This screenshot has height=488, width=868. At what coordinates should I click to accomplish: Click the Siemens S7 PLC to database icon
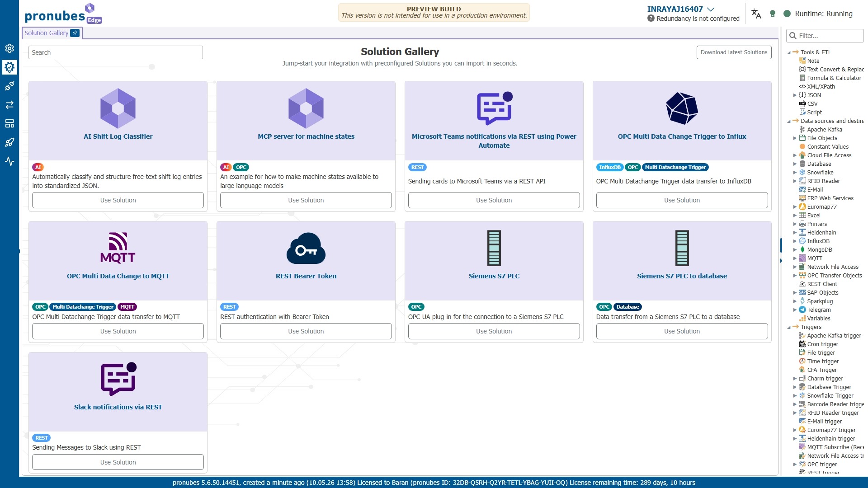682,248
